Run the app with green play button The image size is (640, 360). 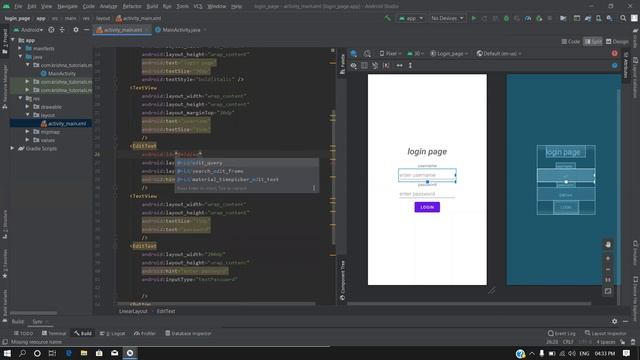(474, 18)
